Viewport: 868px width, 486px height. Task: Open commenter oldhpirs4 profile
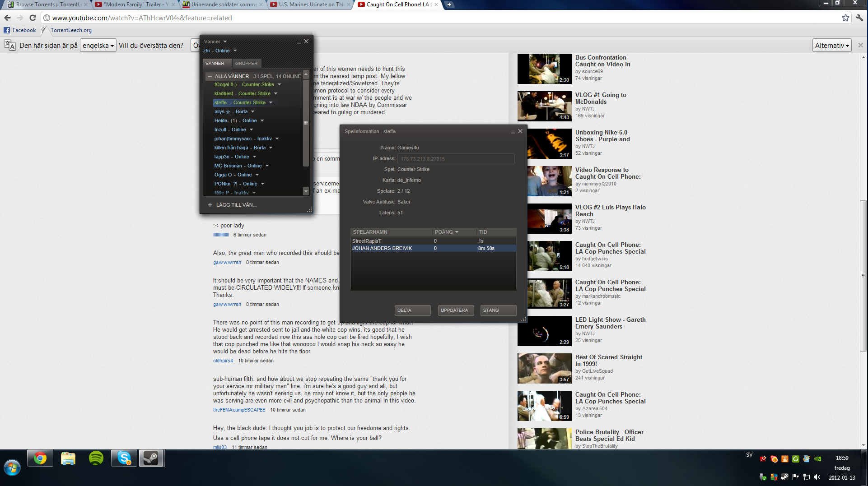coord(223,361)
